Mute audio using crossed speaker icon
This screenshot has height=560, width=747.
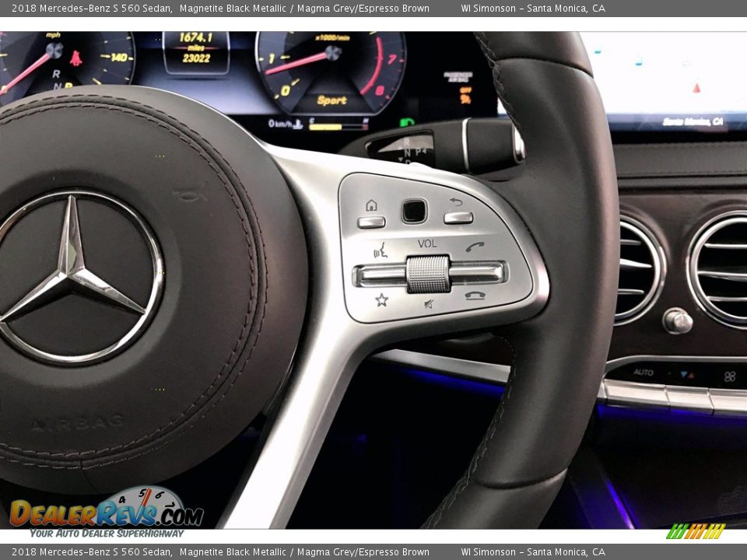click(x=429, y=304)
